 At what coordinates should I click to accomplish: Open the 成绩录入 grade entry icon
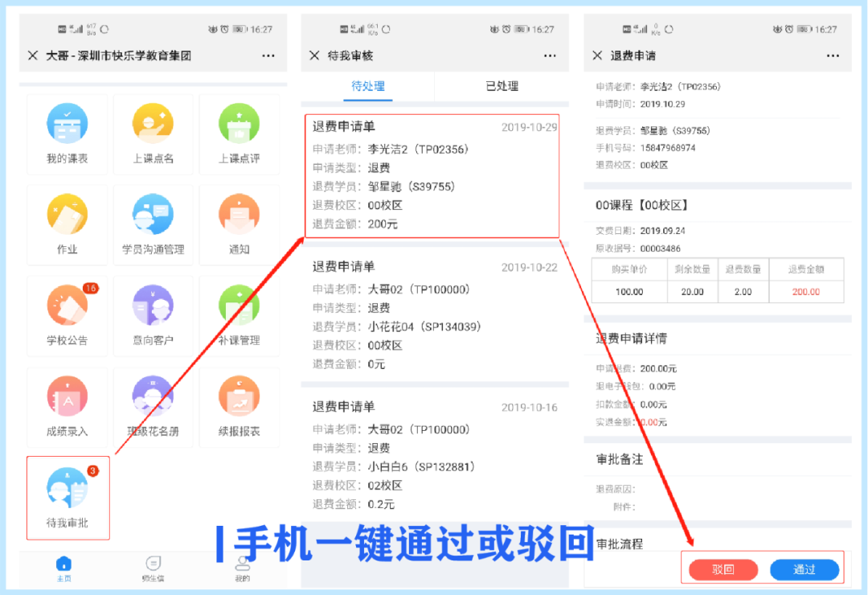[x=68, y=397]
